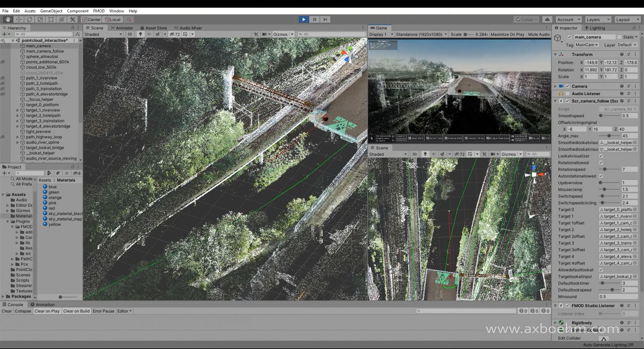This screenshot has width=644, height=349.
Task: Click the Pause button
Action: tap(314, 19)
